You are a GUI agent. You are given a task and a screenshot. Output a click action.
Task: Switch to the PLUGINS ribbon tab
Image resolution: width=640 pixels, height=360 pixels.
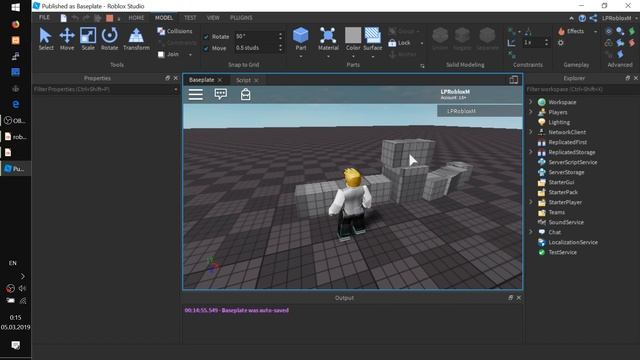pos(241,18)
